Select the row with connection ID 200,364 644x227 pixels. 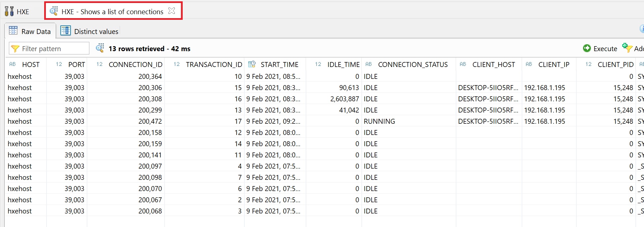150,77
